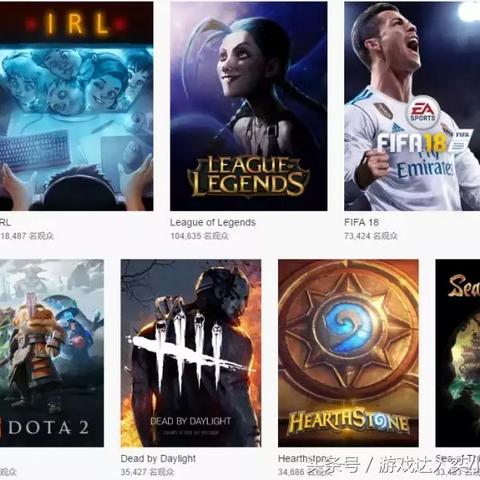Image resolution: width=480 pixels, height=480 pixels.
Task: Click the Dota 2 logo text
Action: 48,428
